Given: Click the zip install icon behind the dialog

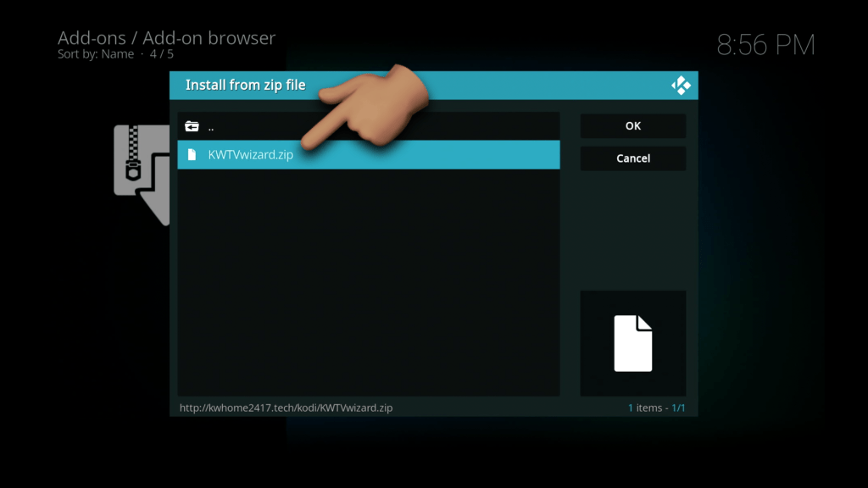Looking at the screenshot, I should pos(142,175).
